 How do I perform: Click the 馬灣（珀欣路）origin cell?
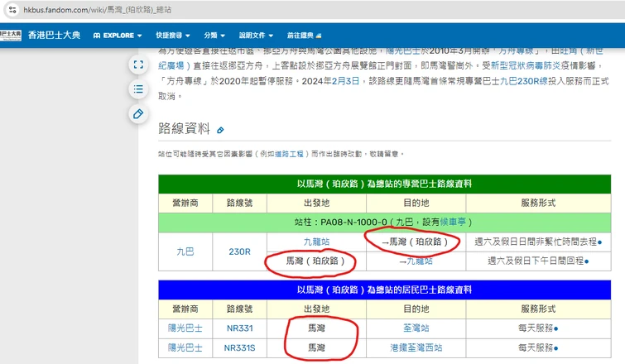pyautogui.click(x=315, y=261)
